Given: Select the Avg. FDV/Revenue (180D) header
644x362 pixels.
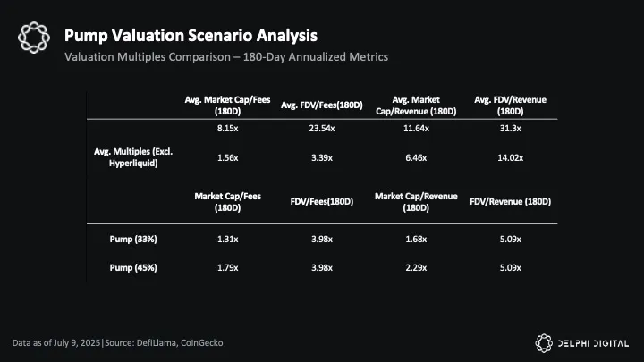Looking at the screenshot, I should tap(511, 105).
